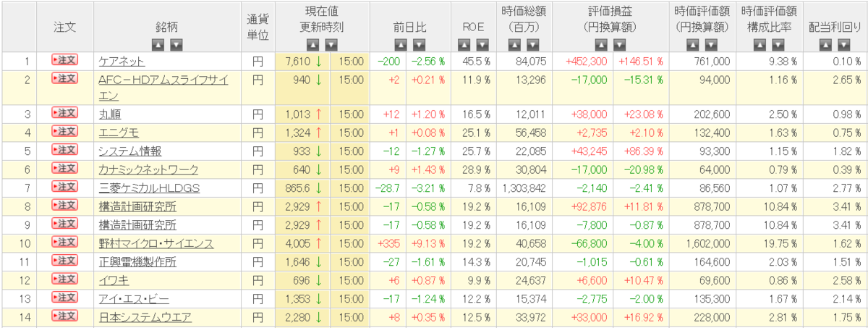The image size is (868, 328).
Task: Sort 現在値 column ascending arrow
Action: (312, 45)
